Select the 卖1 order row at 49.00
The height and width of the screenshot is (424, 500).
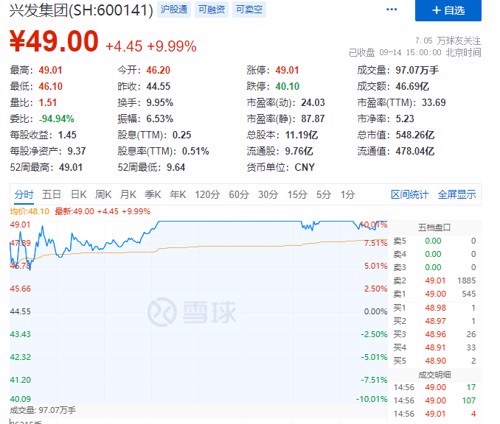(435, 294)
